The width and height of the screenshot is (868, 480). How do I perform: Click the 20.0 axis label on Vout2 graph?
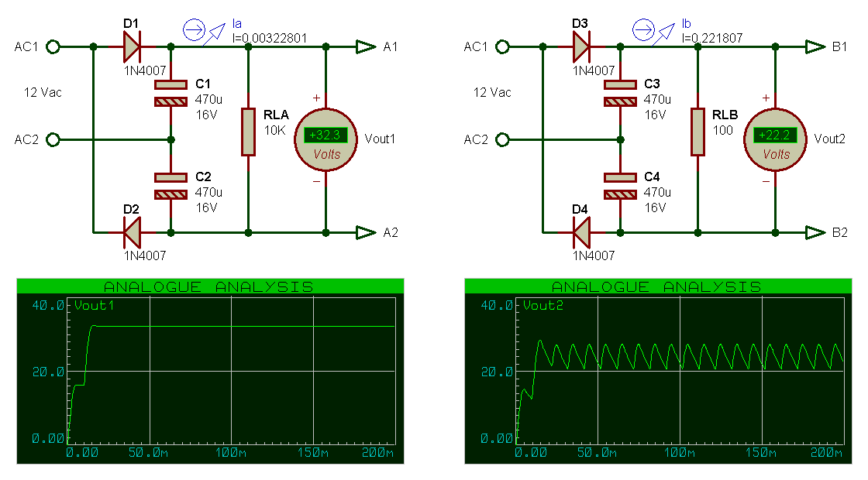497,372
